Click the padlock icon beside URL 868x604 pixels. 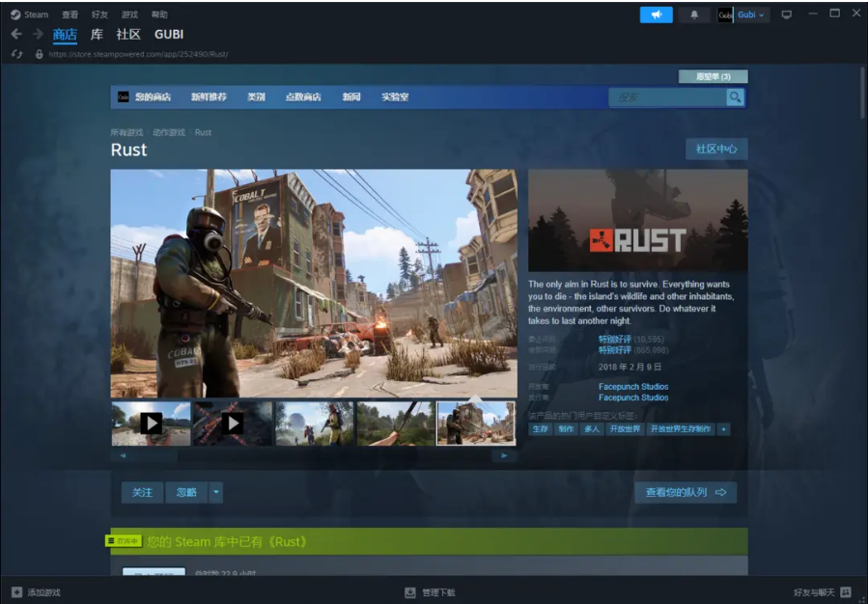coord(39,54)
